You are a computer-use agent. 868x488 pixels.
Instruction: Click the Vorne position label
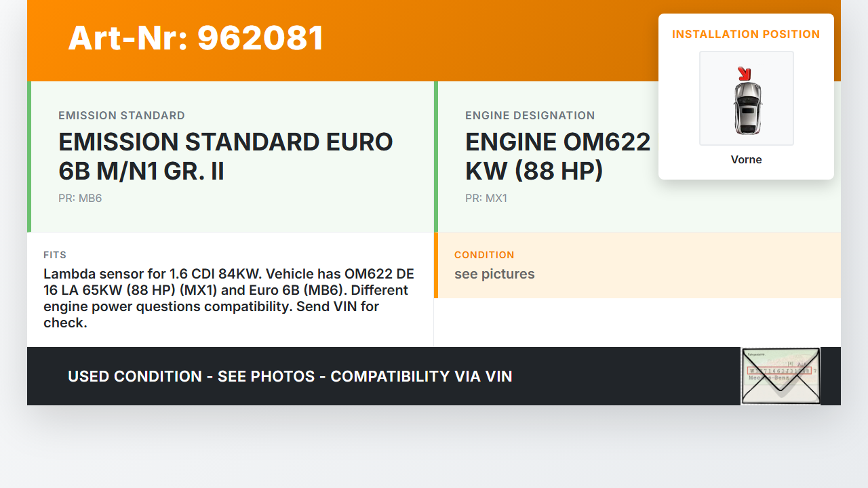click(x=746, y=160)
